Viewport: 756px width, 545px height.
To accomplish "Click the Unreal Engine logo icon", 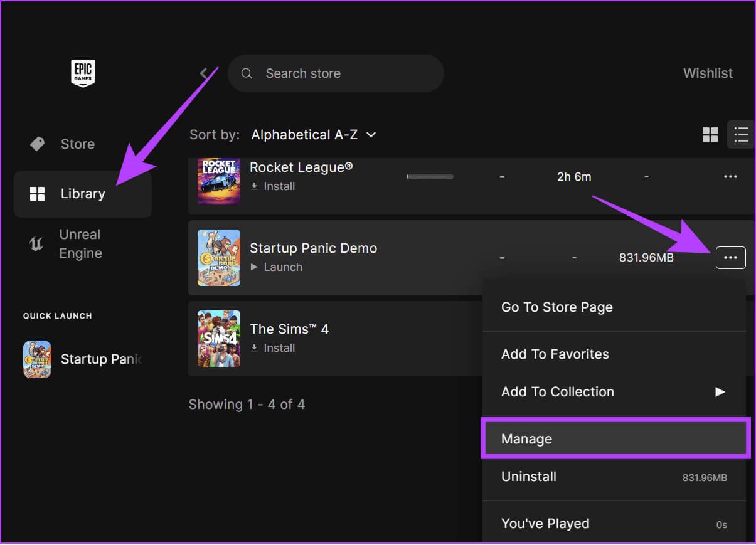I will pos(36,244).
